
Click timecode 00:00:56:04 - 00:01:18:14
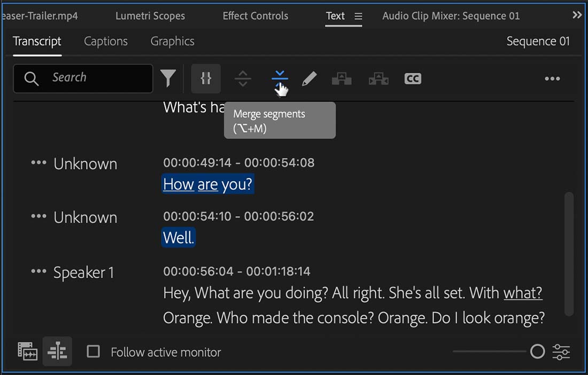(x=237, y=271)
